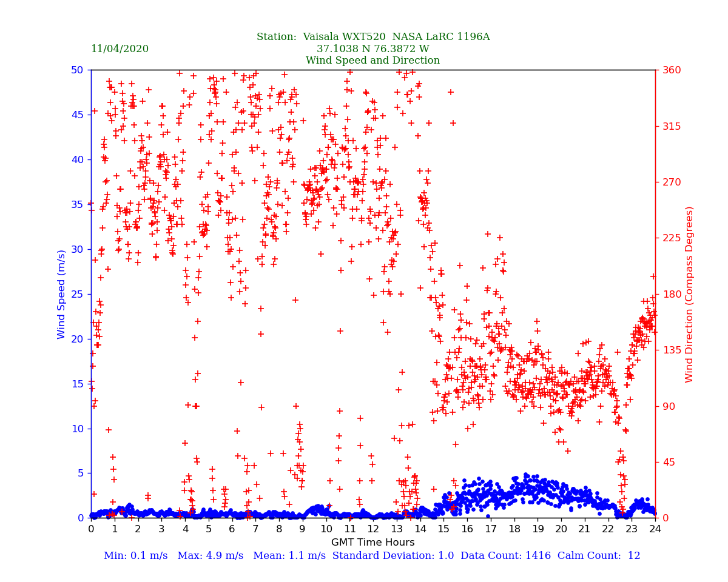Click the GMT Time Hours axis label
728x582 pixels.
tap(372, 543)
